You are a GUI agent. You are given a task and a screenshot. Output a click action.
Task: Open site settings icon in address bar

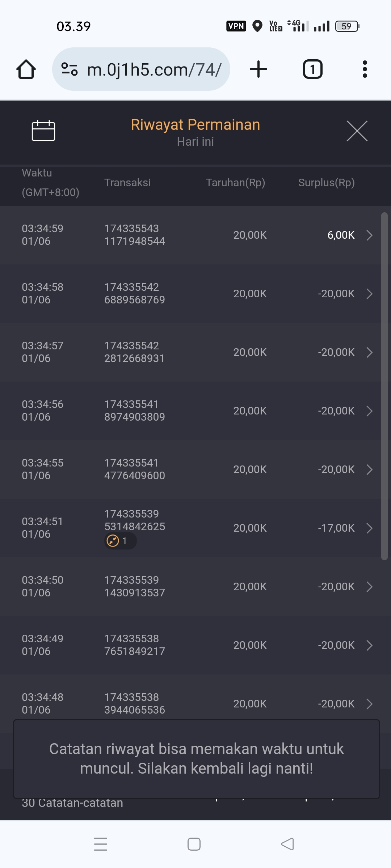point(70,69)
